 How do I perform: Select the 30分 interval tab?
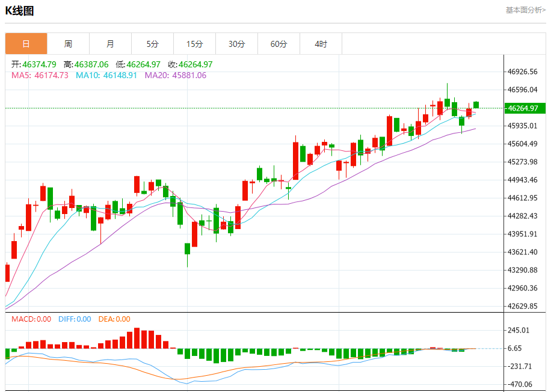(x=236, y=44)
